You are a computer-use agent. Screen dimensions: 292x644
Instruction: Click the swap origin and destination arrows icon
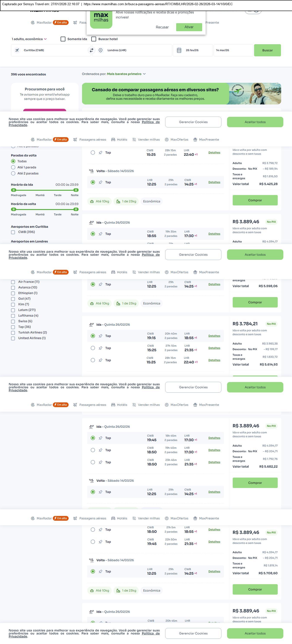[92, 50]
